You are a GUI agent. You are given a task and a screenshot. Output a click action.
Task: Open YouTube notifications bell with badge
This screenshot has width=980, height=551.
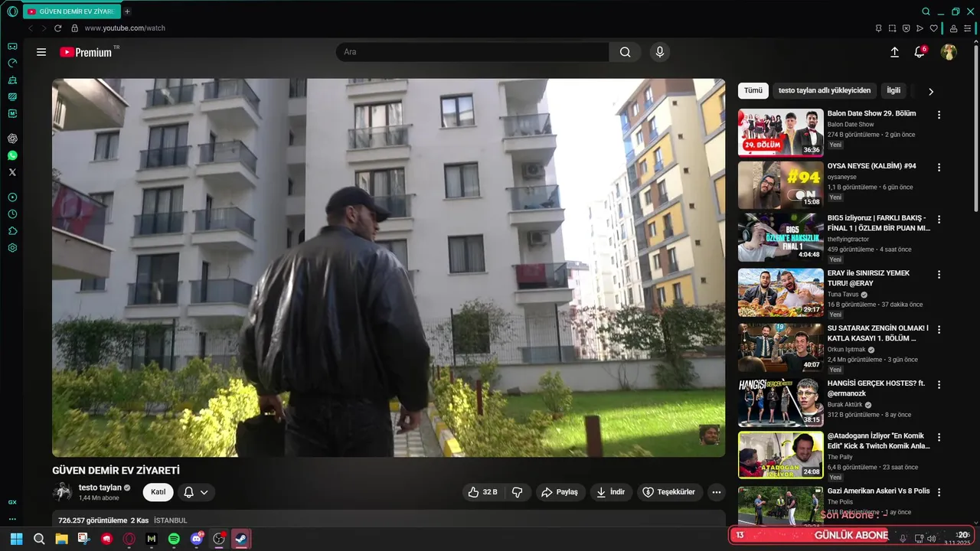[x=920, y=52]
